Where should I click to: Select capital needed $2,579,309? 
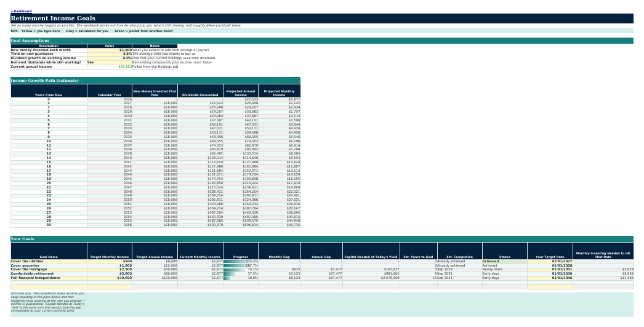click(x=371, y=278)
